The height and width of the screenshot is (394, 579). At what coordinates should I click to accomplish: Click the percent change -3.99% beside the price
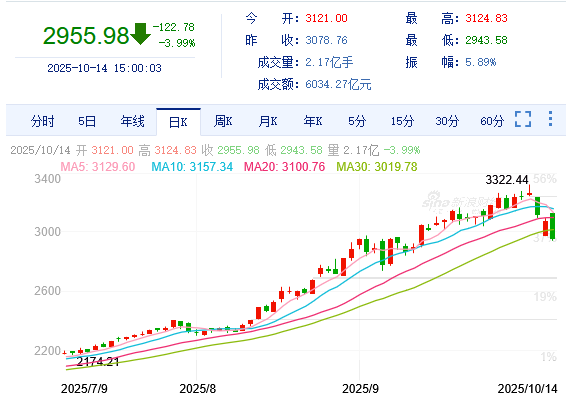(177, 43)
